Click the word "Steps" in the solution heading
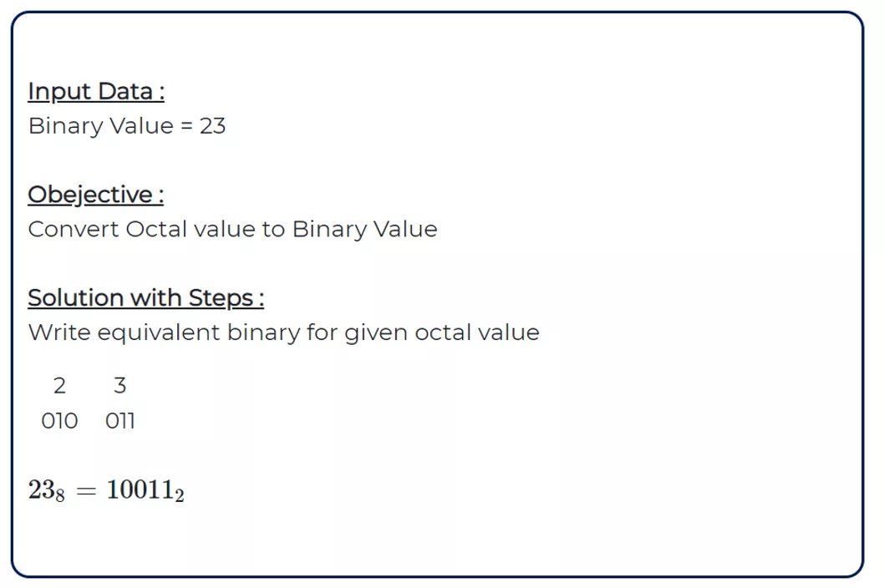884x588 pixels. [221, 298]
